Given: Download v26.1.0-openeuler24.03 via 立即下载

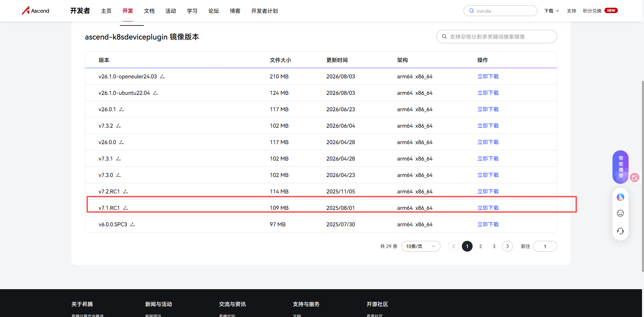Looking at the screenshot, I should (x=488, y=76).
